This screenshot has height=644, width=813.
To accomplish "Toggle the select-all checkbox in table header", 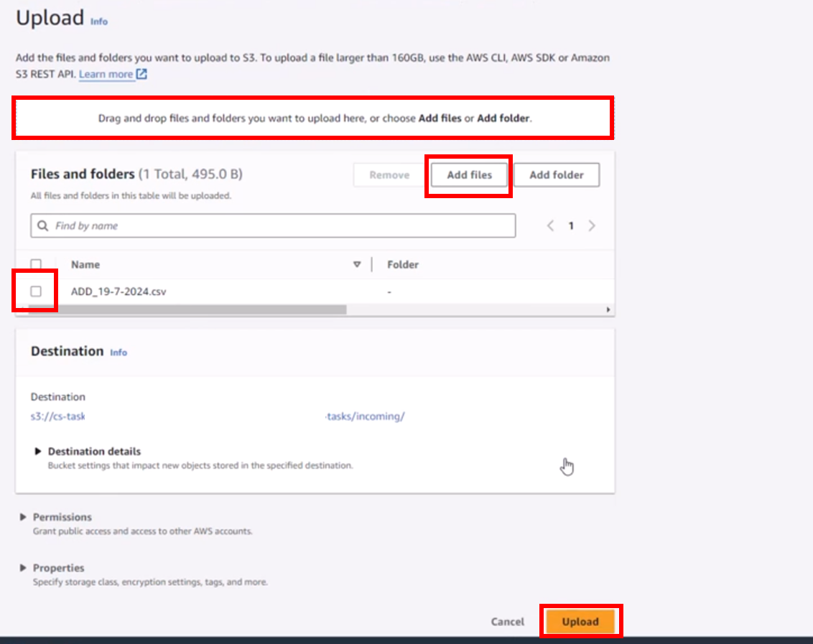I will tap(36, 264).
